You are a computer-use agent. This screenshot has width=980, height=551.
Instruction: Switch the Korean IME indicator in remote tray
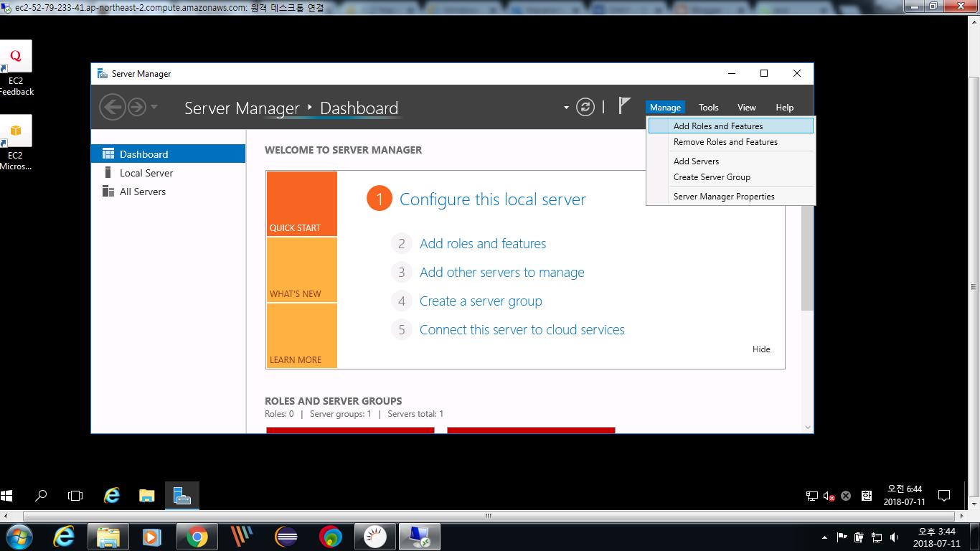pyautogui.click(x=866, y=496)
